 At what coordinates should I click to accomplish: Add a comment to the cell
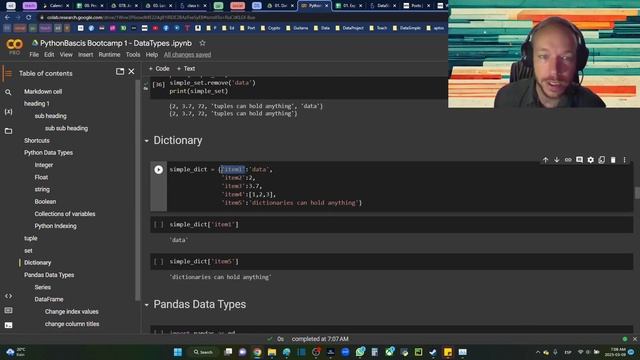(579, 160)
